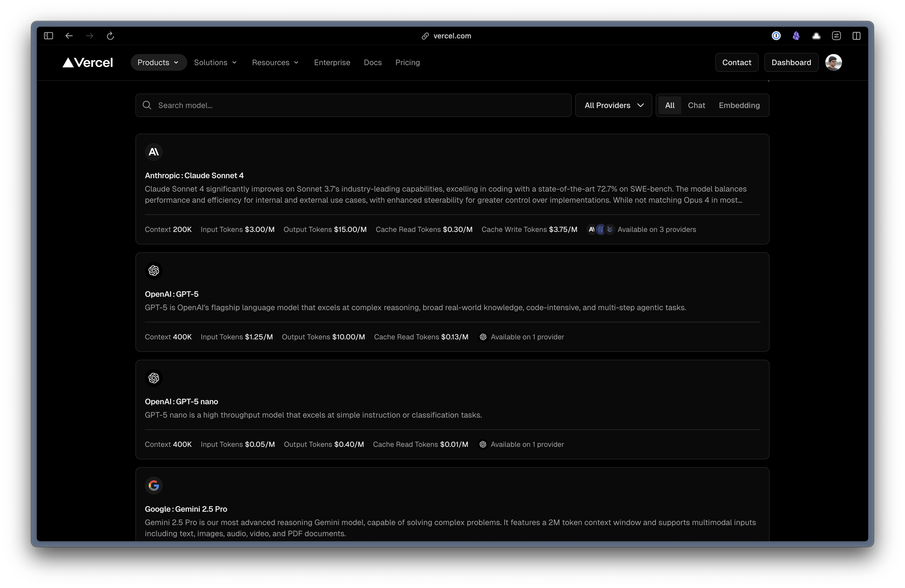Click the Anthropic logo on Claude Sonnet 4 card
The height and width of the screenshot is (588, 905).
coord(154,152)
